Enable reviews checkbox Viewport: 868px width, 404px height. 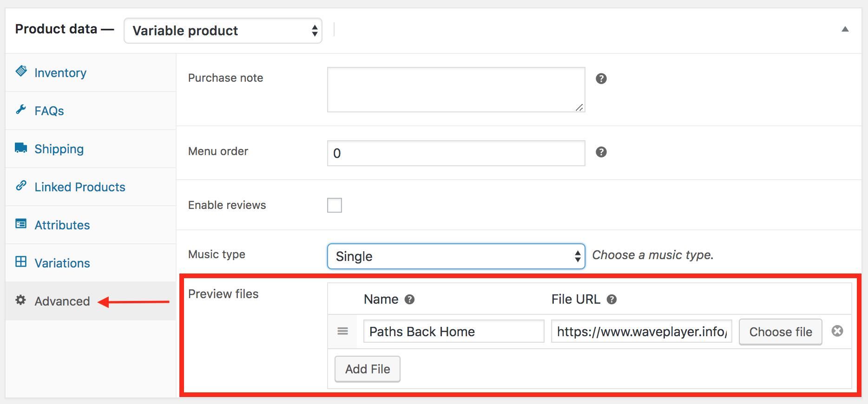(x=335, y=205)
